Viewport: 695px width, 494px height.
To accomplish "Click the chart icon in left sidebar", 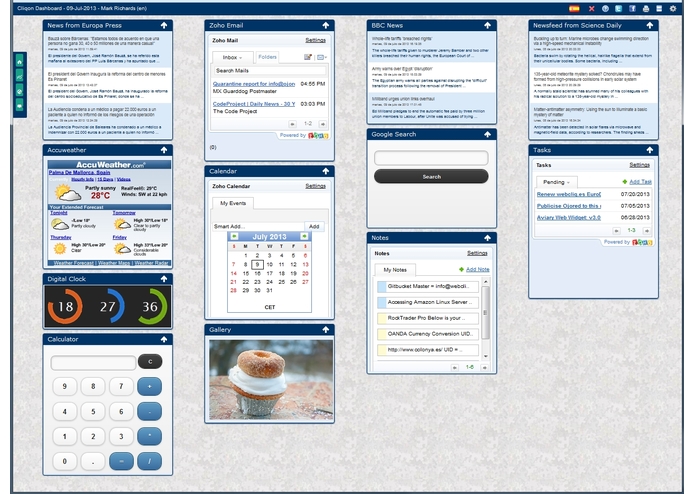I will (20, 77).
